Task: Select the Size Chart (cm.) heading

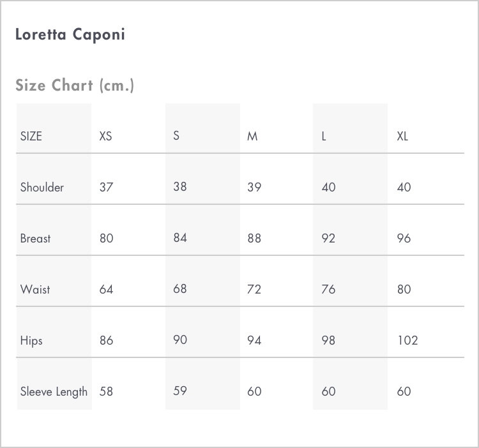Action: point(75,85)
